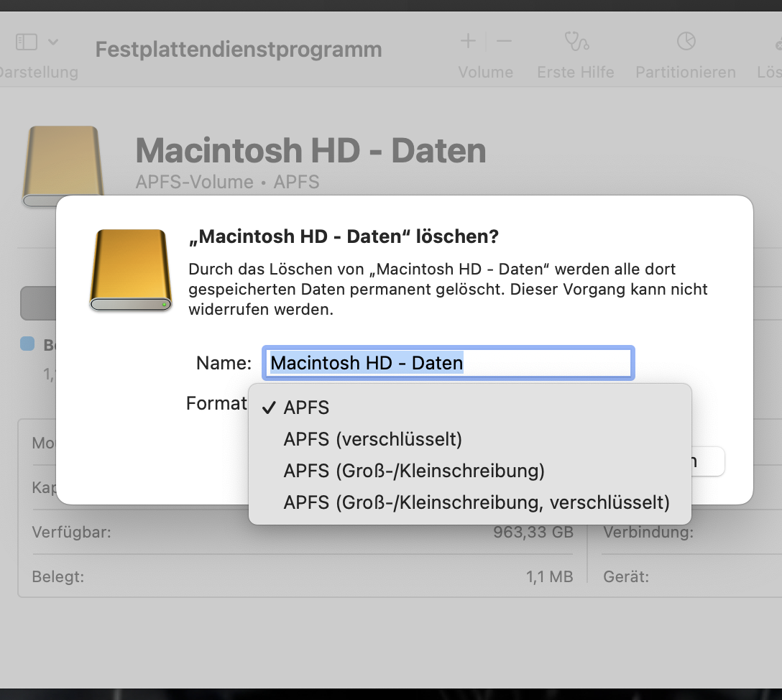The height and width of the screenshot is (700, 782).
Task: Click the Festplattendienstprogramm window title
Action: 239,50
